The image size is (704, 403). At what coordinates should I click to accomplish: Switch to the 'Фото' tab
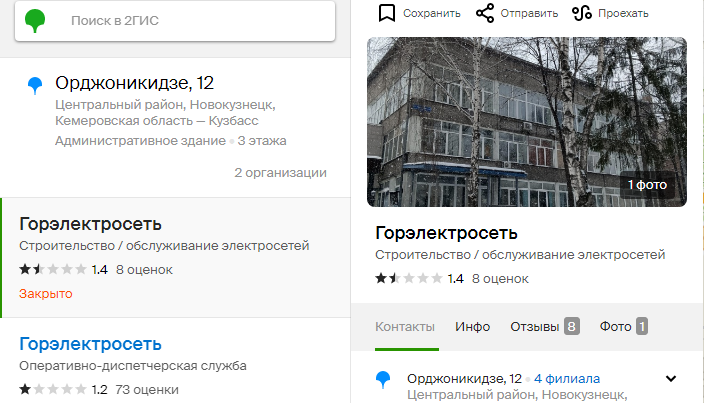pyautogui.click(x=624, y=327)
